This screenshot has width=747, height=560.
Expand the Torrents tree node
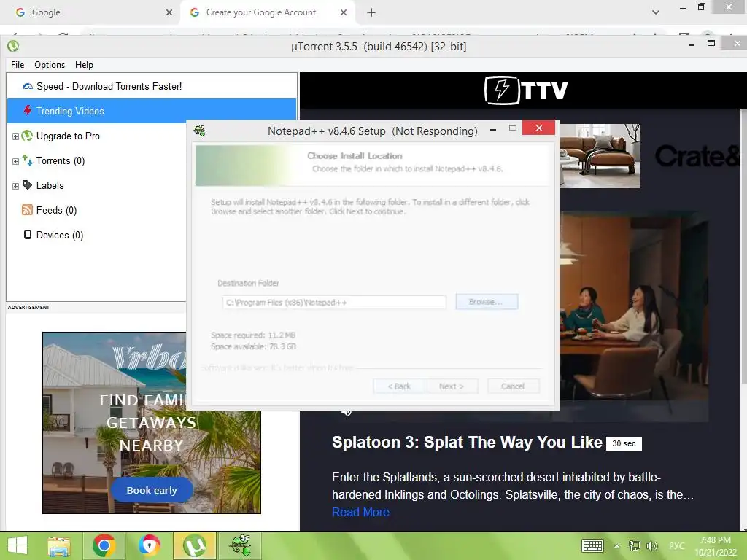tap(15, 161)
